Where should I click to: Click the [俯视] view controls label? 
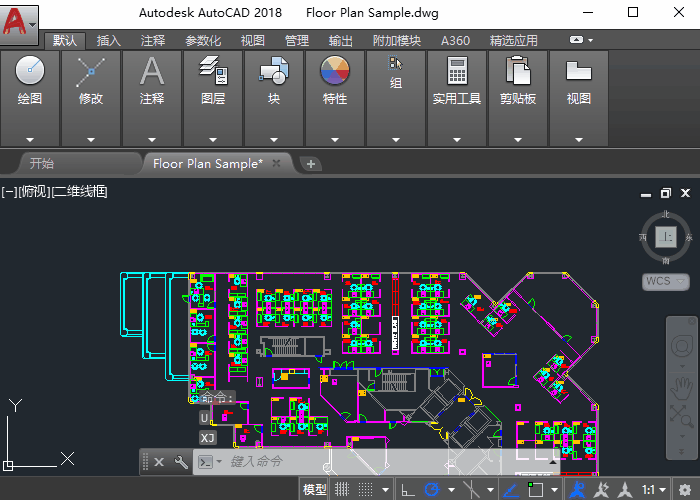[34, 192]
